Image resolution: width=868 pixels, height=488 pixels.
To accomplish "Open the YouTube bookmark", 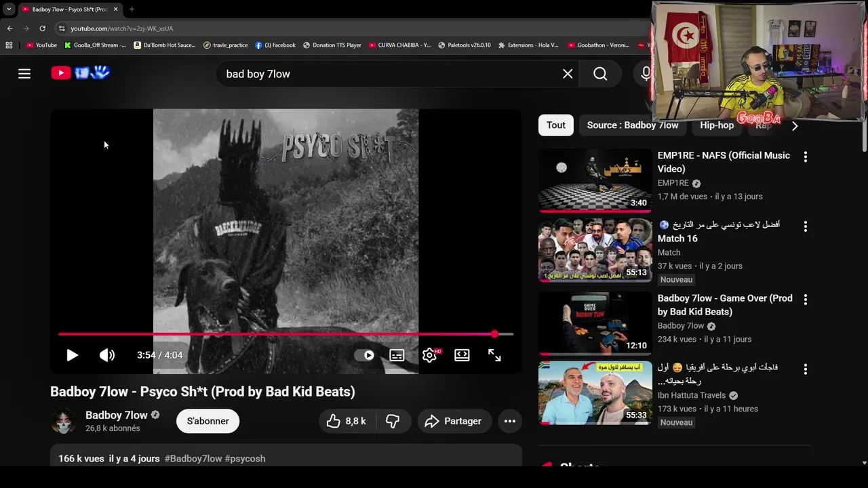I will click(41, 45).
